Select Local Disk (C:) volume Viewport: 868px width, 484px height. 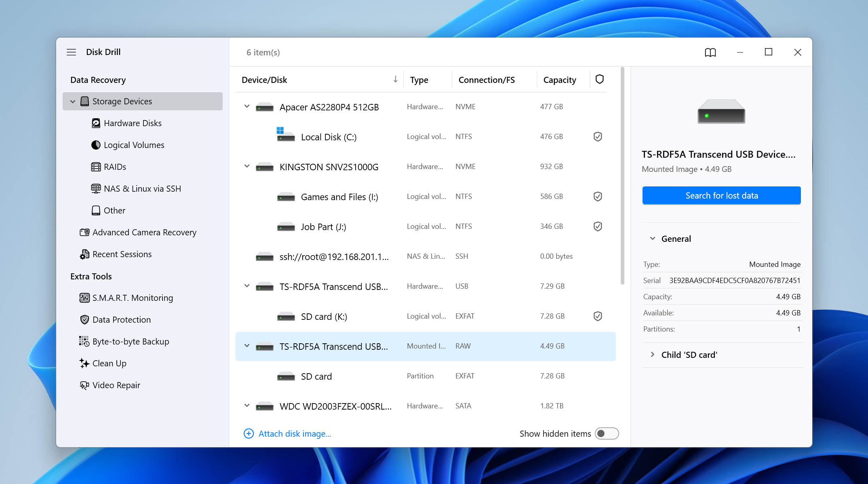(x=426, y=137)
